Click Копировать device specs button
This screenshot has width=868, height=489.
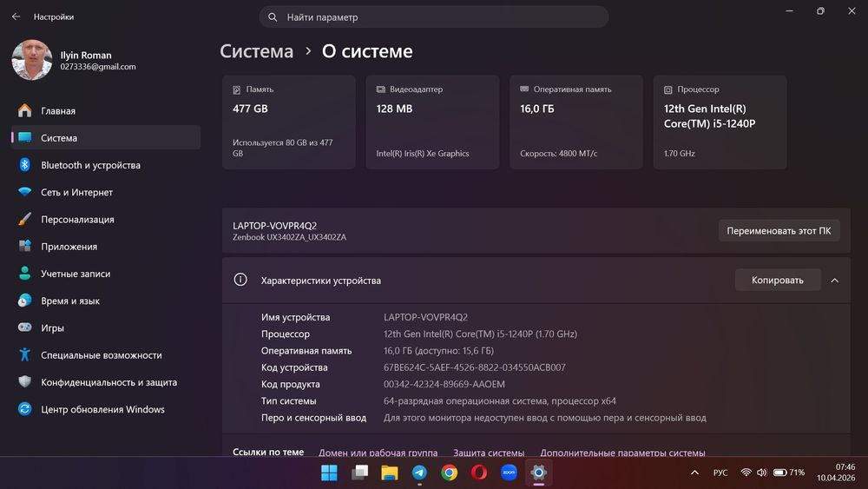click(x=777, y=281)
